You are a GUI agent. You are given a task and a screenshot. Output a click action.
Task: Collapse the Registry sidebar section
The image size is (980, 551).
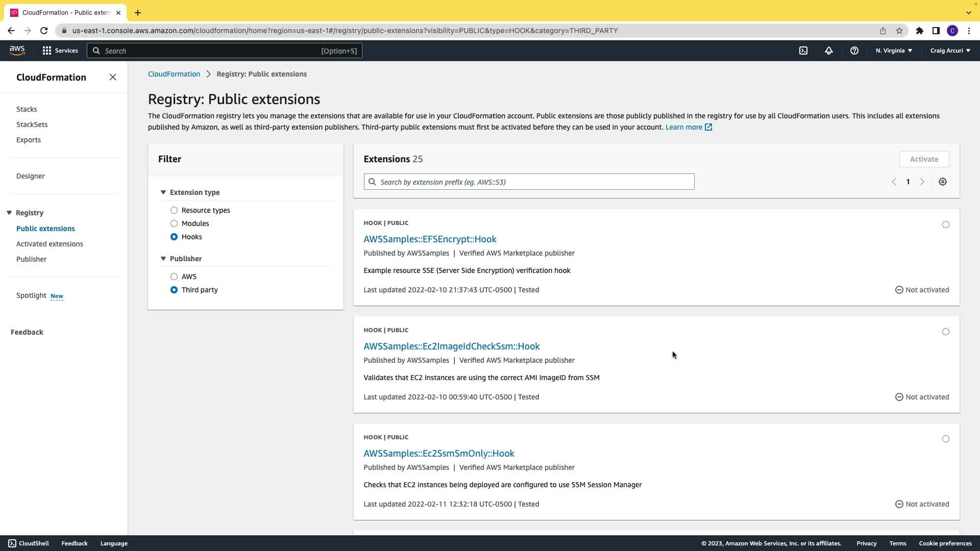click(9, 213)
